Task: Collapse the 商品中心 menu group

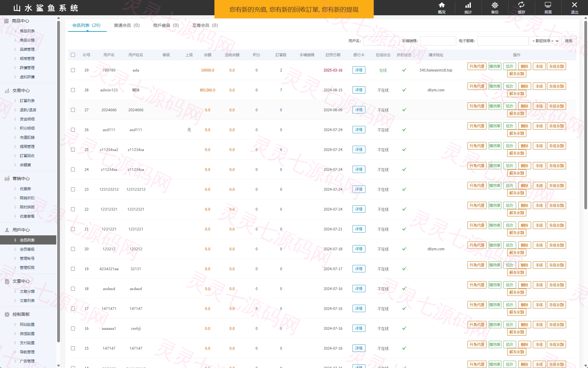Action: (x=20, y=21)
